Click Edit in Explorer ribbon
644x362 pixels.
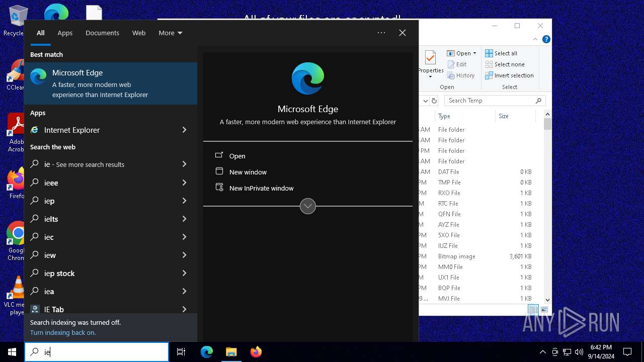(x=457, y=64)
